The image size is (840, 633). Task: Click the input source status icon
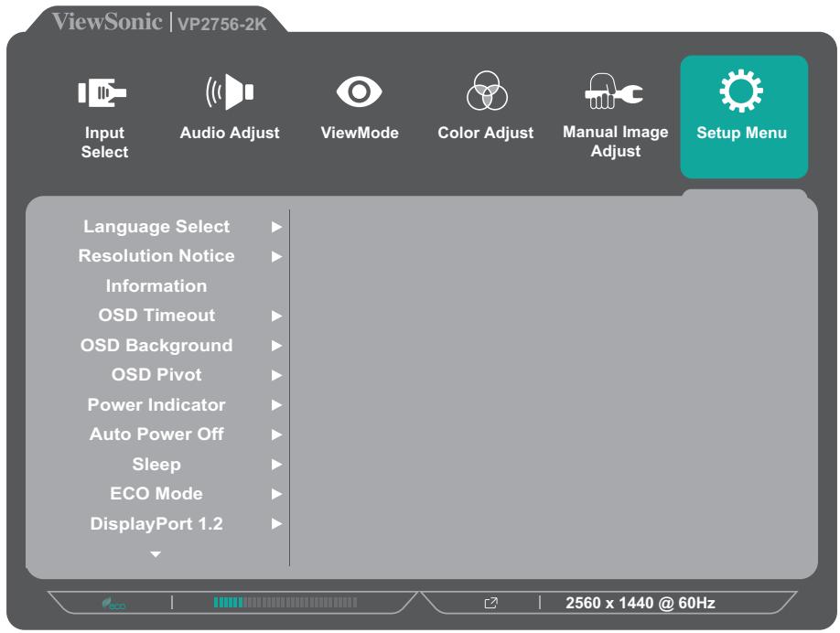(x=490, y=603)
